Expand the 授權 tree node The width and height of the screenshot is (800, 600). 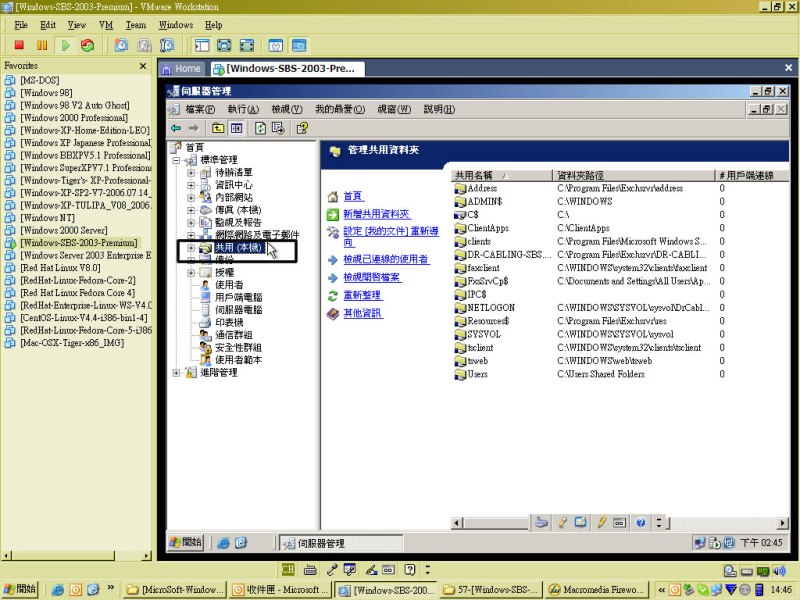(x=191, y=272)
